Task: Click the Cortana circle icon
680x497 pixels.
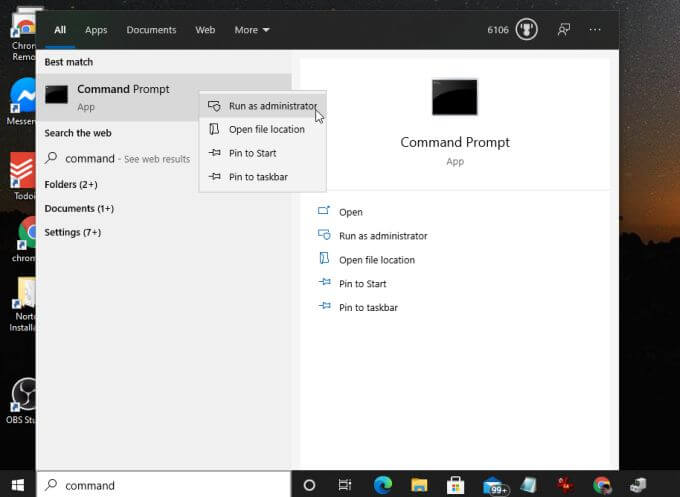Action: 309,485
